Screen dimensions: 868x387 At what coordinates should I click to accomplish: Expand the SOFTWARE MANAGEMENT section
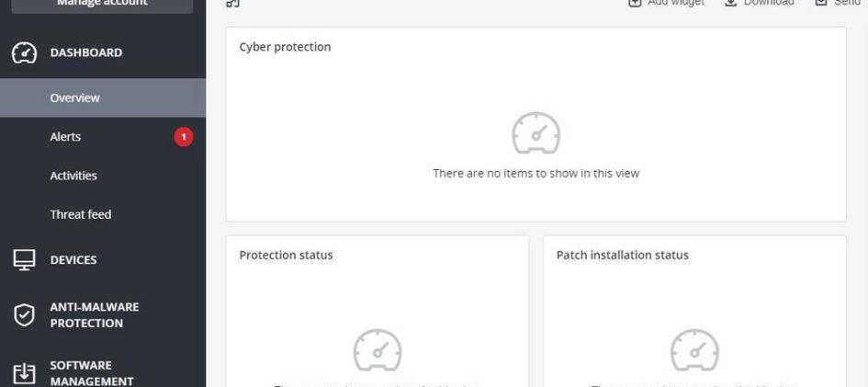click(92, 373)
